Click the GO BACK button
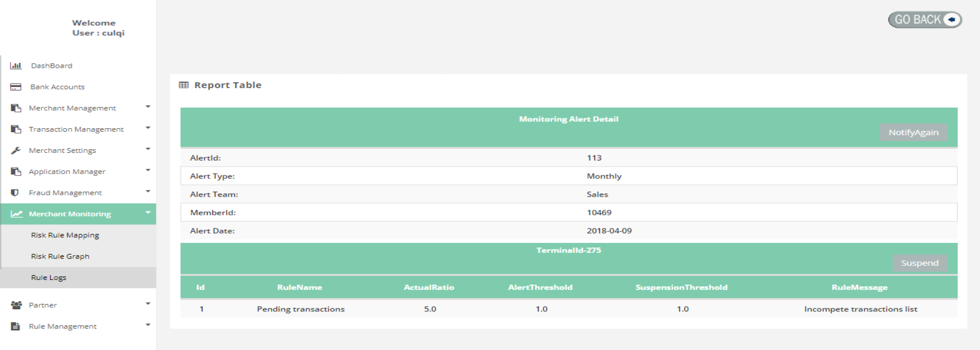980x350 pixels. point(925,20)
